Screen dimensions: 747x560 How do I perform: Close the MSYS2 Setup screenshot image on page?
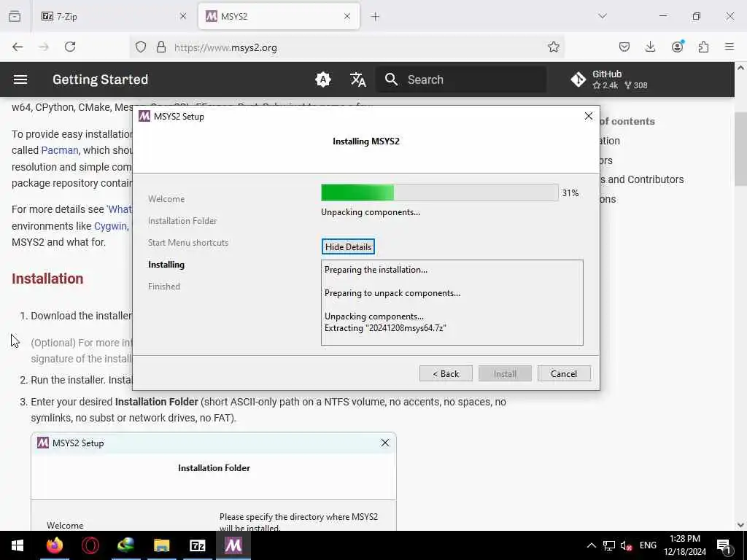point(385,443)
